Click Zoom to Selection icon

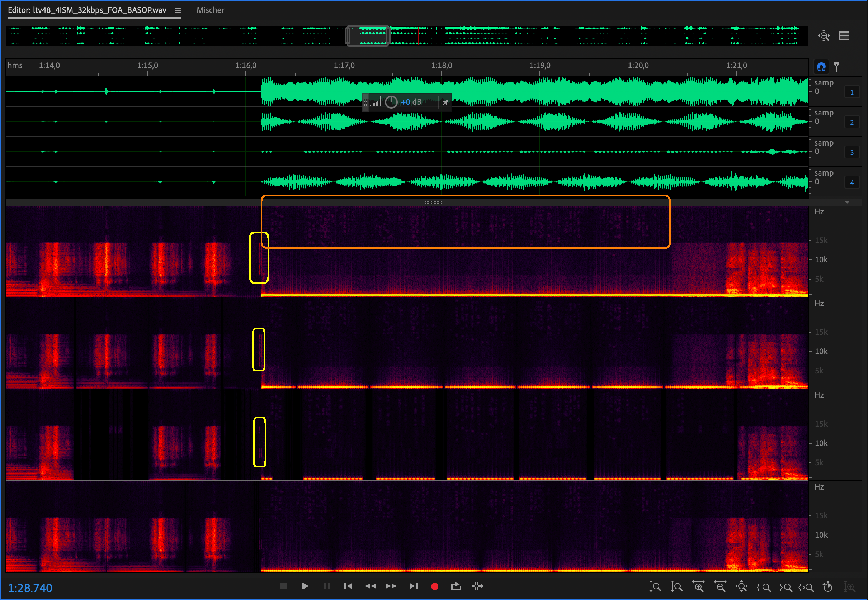click(x=807, y=587)
